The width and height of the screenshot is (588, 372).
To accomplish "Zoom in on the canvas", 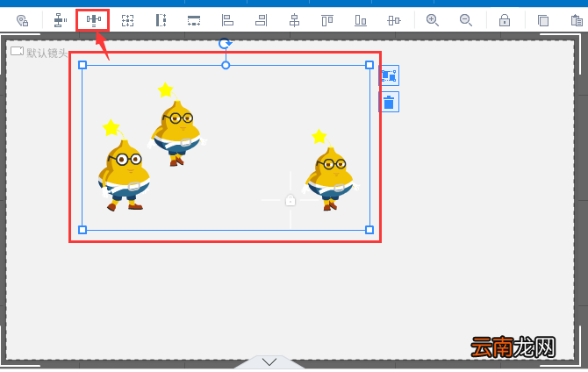I will [433, 20].
